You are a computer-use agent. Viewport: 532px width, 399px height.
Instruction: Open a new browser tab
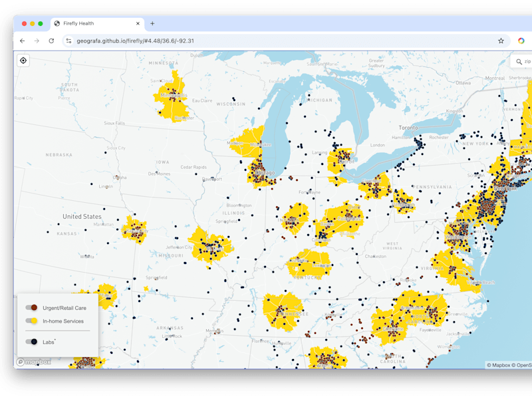[152, 23]
